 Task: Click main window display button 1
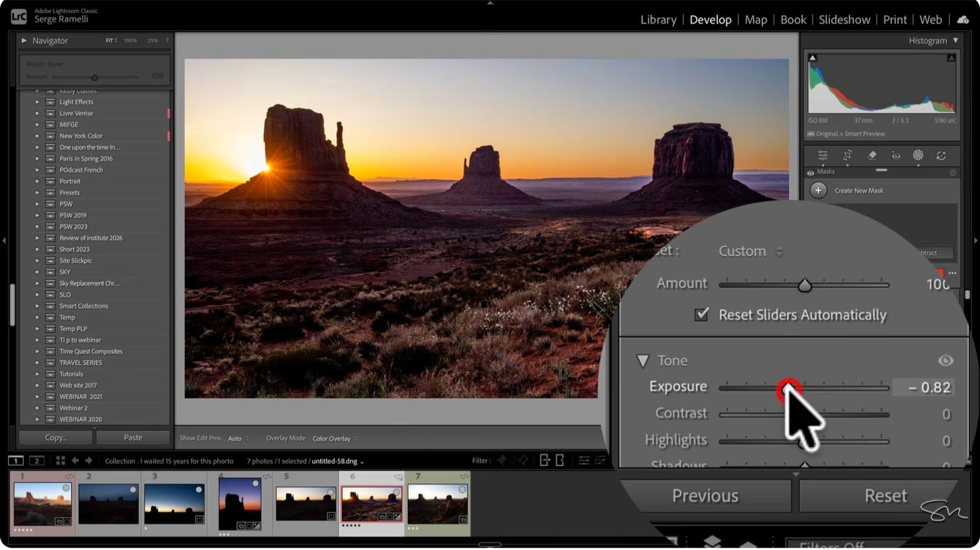[16, 461]
